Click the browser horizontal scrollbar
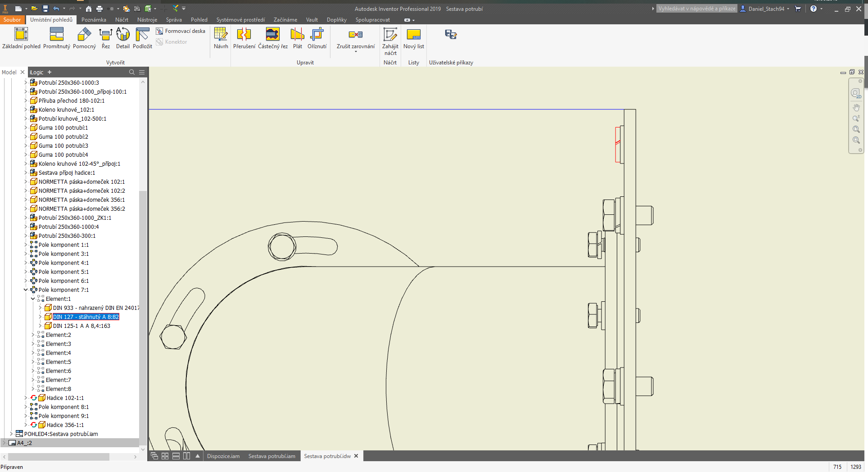The height and width of the screenshot is (472, 868). click(x=59, y=457)
